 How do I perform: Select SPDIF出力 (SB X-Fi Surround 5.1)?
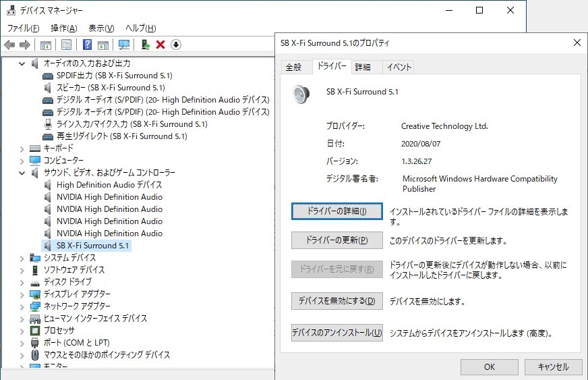(x=115, y=76)
